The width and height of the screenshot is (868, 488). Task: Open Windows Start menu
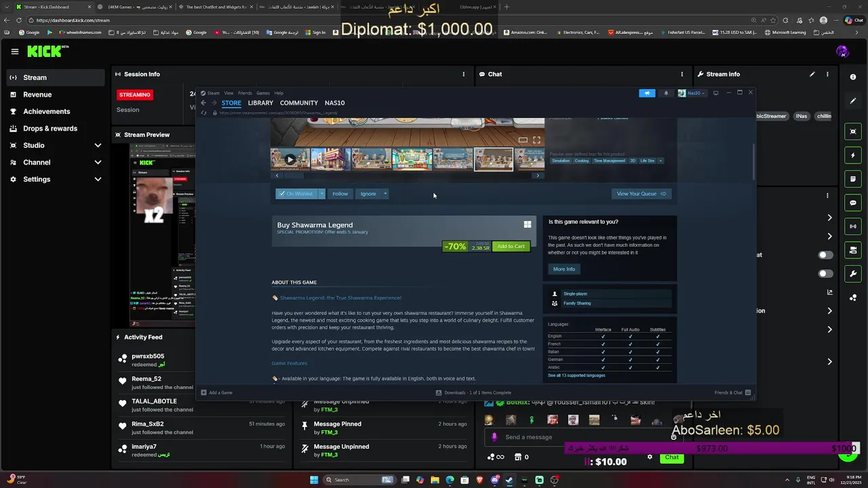click(314, 480)
